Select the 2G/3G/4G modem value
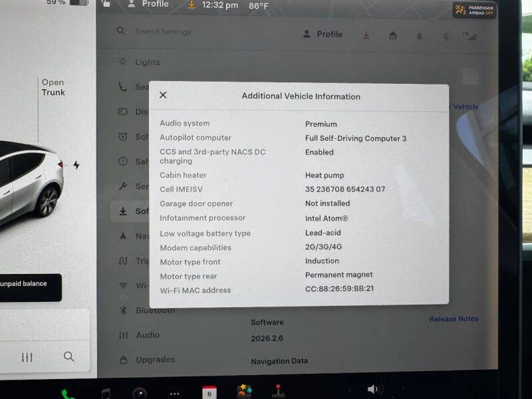532x399 pixels. (323, 247)
